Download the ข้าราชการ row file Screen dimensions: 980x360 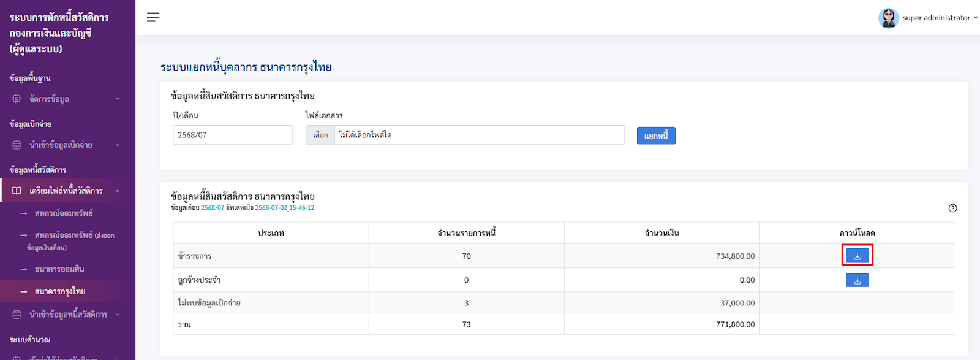(x=857, y=256)
